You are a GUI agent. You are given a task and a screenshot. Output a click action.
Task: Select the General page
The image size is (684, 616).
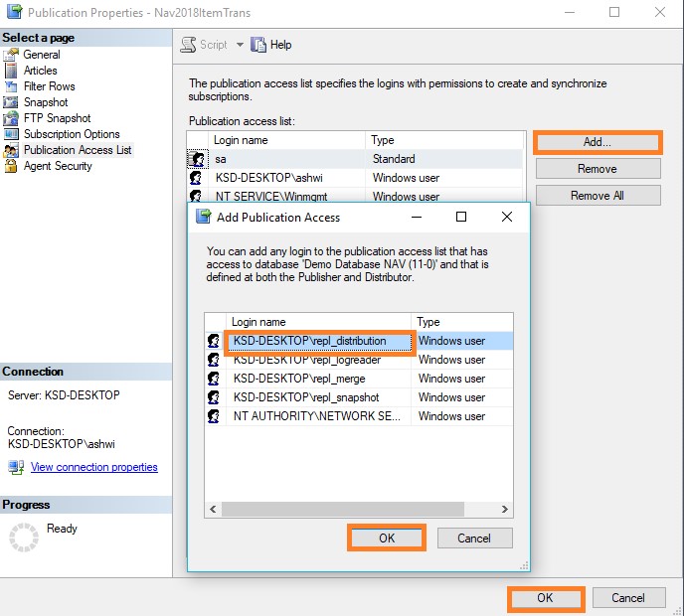point(42,55)
